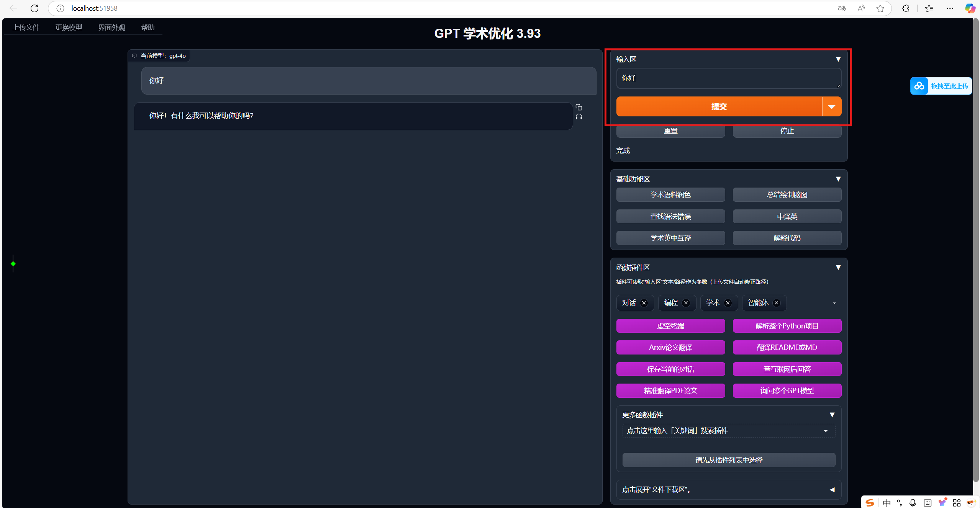Open dropdown arrow beside 提交 button

point(831,107)
